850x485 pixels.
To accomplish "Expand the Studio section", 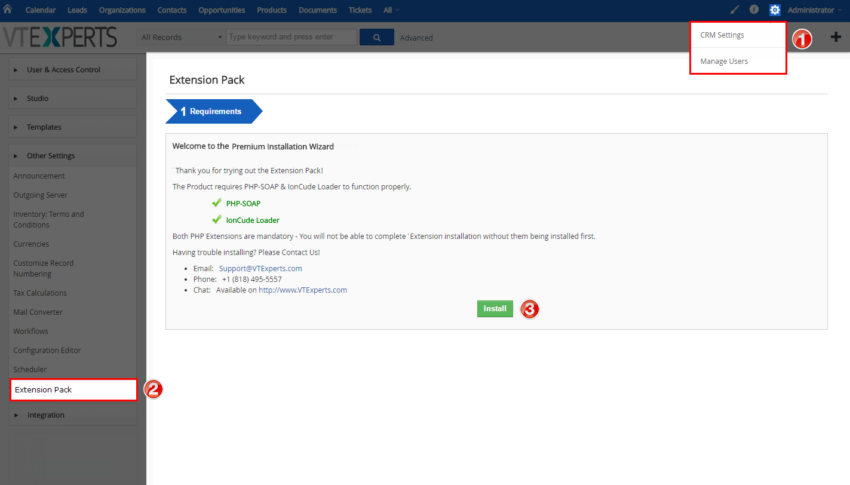I will [73, 99].
